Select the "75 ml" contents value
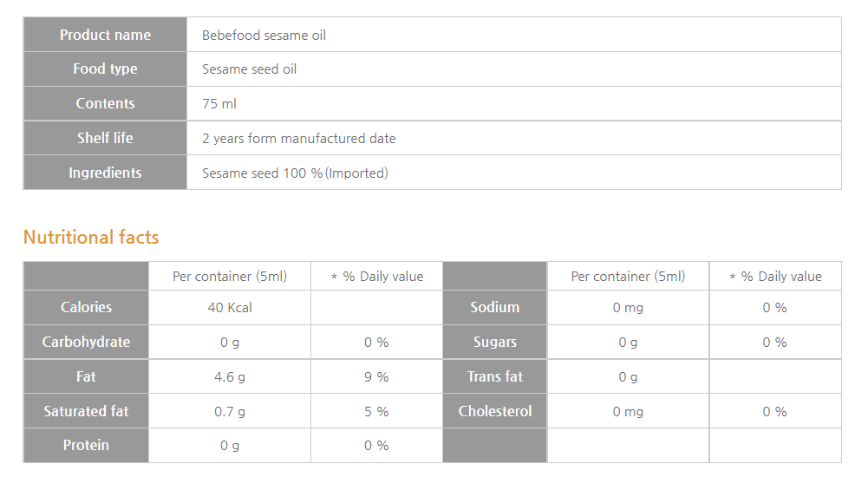The width and height of the screenshot is (868, 477). 219,104
